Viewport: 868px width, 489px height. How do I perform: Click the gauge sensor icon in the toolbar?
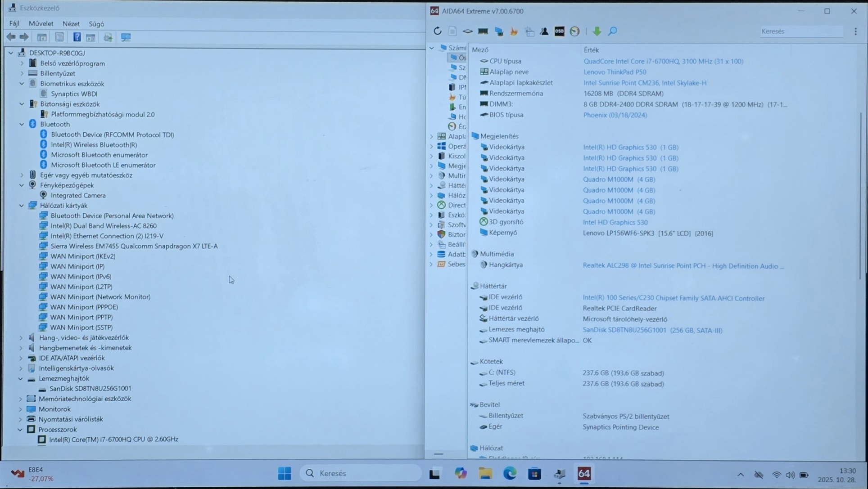pyautogui.click(x=574, y=31)
